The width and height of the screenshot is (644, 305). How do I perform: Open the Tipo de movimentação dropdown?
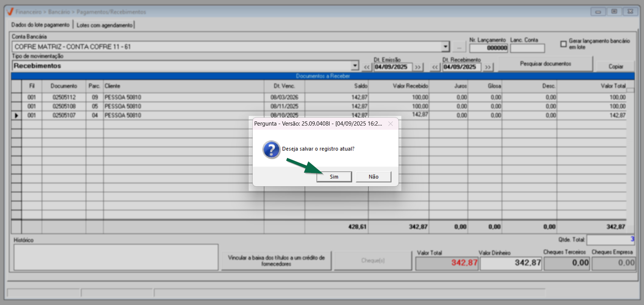355,66
